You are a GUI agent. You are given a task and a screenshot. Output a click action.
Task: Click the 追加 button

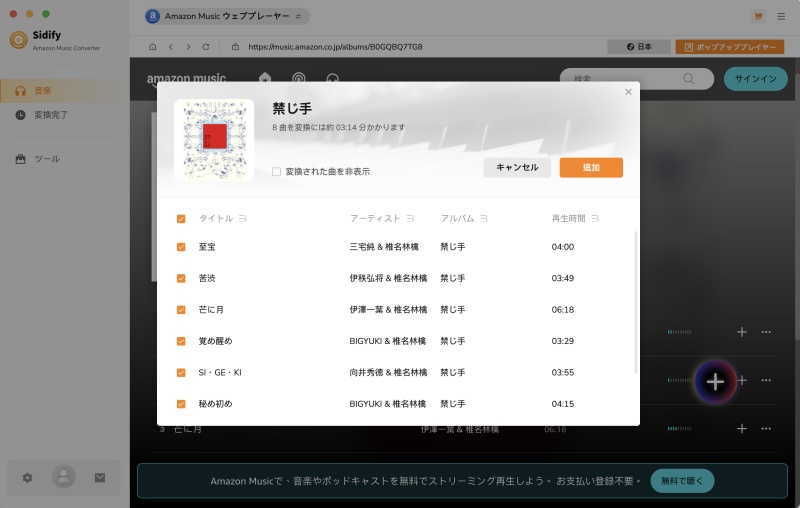coord(591,167)
